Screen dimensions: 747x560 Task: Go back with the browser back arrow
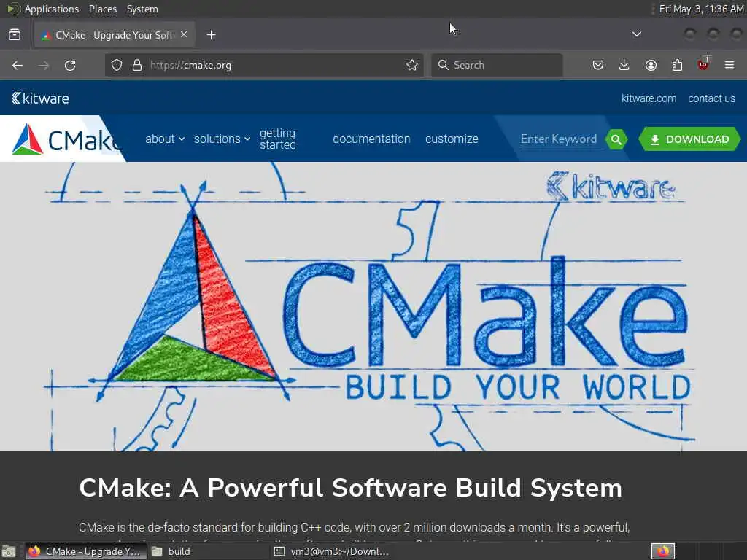[18, 65]
